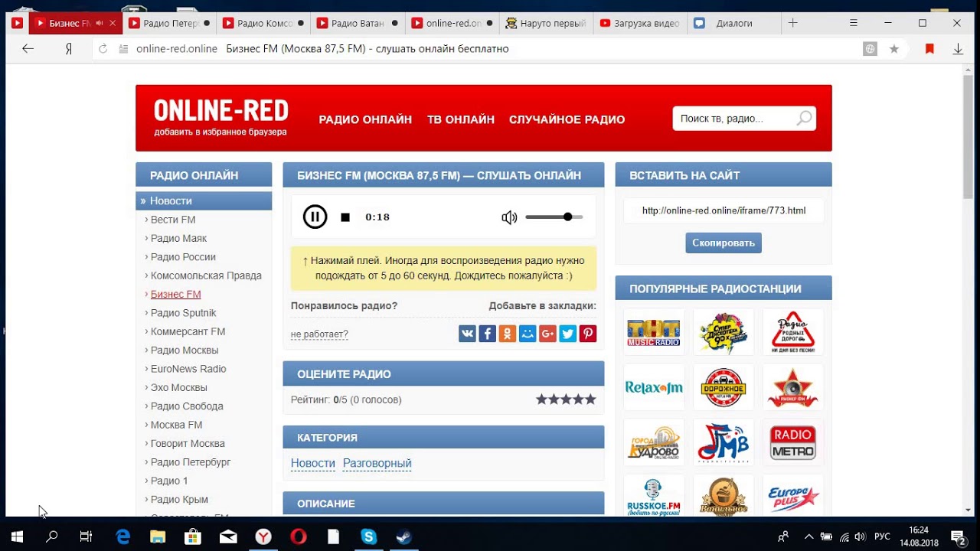Open the TNT Music Radio station logo
This screenshot has height=551, width=980.
(654, 332)
